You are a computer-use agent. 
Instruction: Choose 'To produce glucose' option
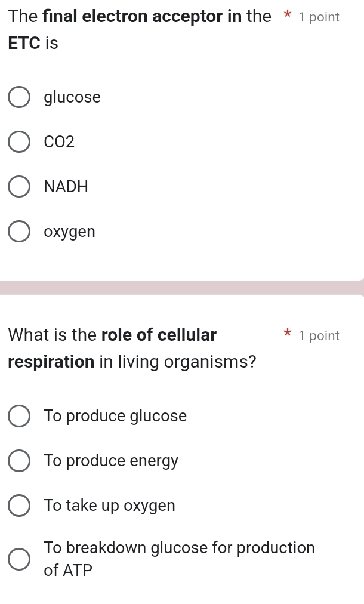[18, 415]
